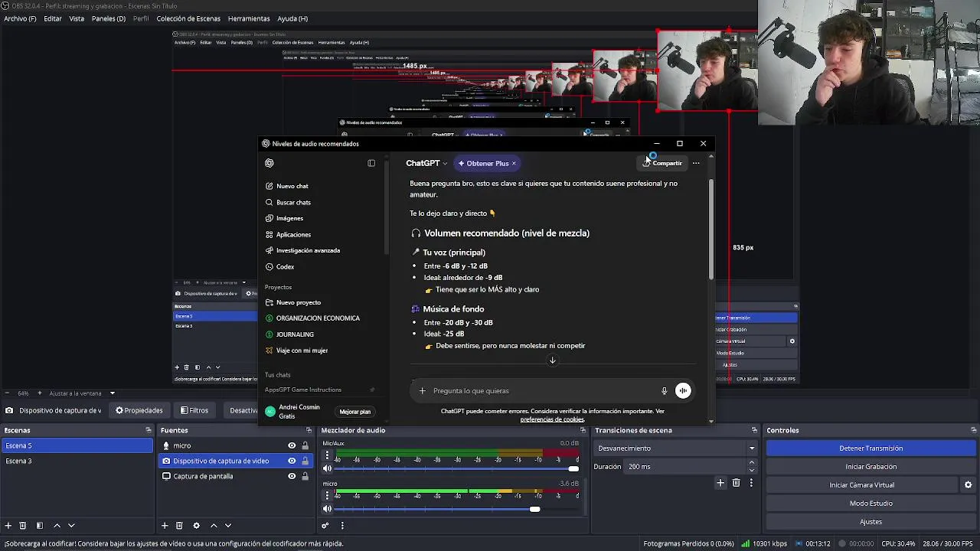The width and height of the screenshot is (980, 551).
Task: Dismiss the Obtener Plus badge
Action: 514,164
